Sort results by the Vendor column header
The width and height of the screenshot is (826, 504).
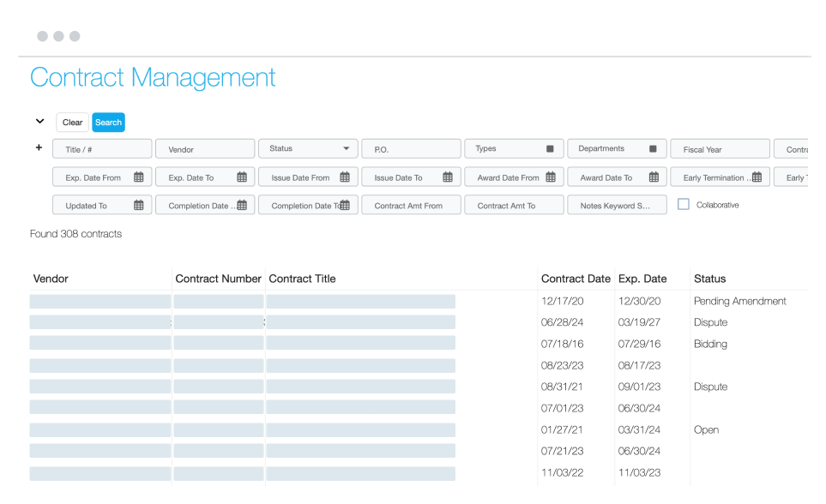click(51, 279)
